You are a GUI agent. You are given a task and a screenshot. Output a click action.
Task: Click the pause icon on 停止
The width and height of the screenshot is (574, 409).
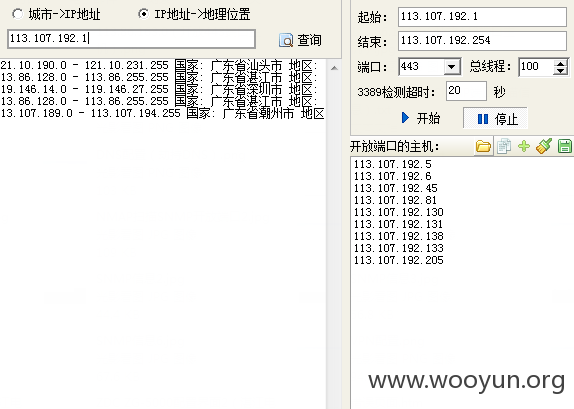pyautogui.click(x=483, y=119)
